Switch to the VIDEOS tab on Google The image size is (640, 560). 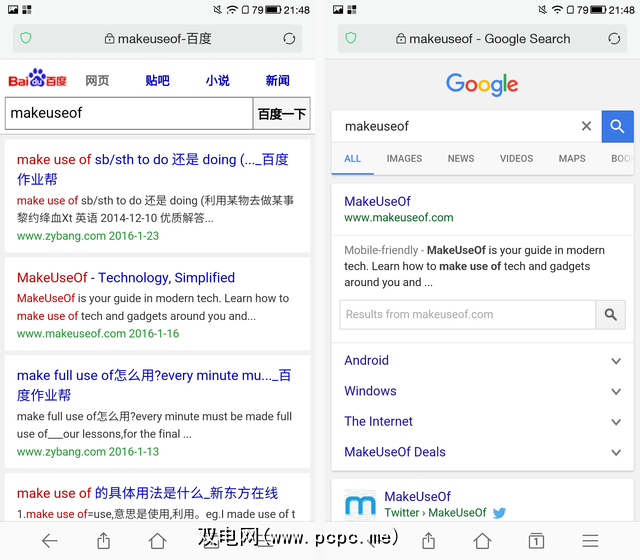[x=516, y=158]
